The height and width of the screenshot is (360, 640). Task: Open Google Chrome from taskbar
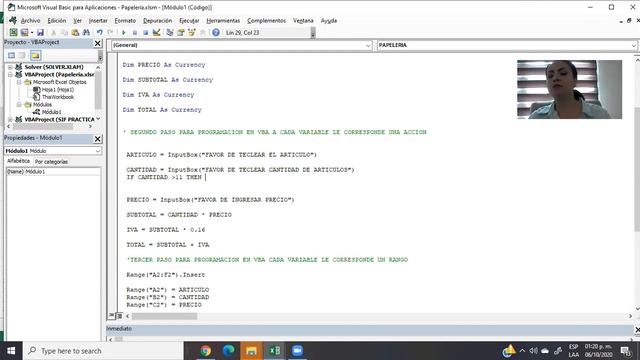point(205,351)
